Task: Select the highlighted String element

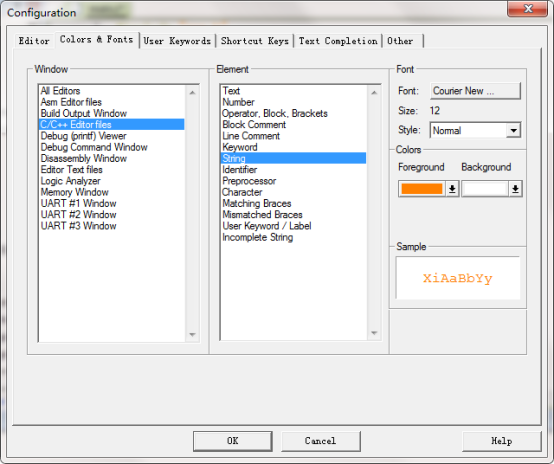Action: coord(293,158)
